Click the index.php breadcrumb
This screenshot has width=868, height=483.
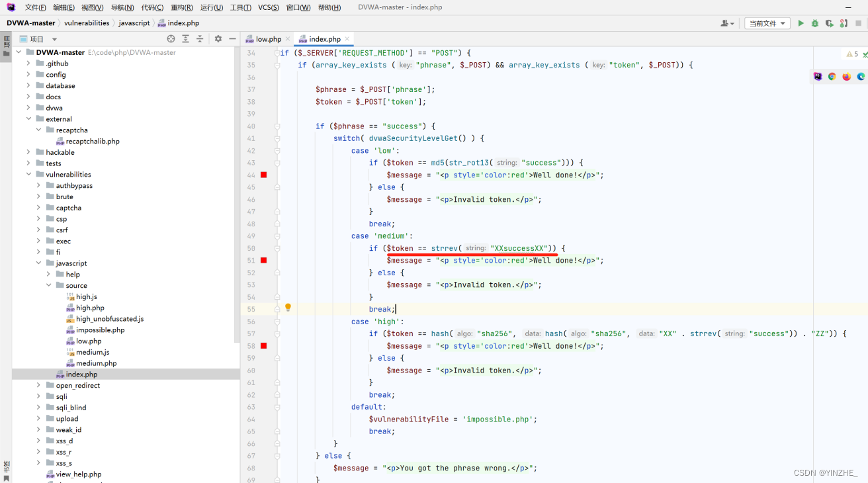[x=179, y=23]
